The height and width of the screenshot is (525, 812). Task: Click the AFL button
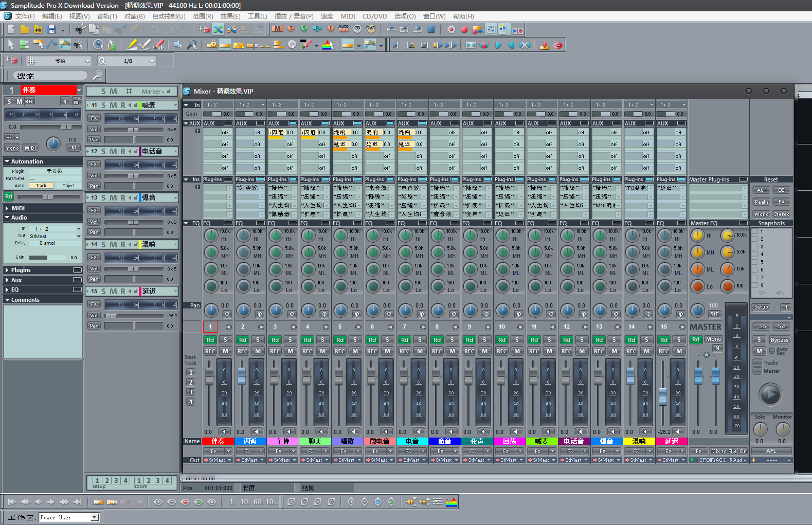point(771,451)
